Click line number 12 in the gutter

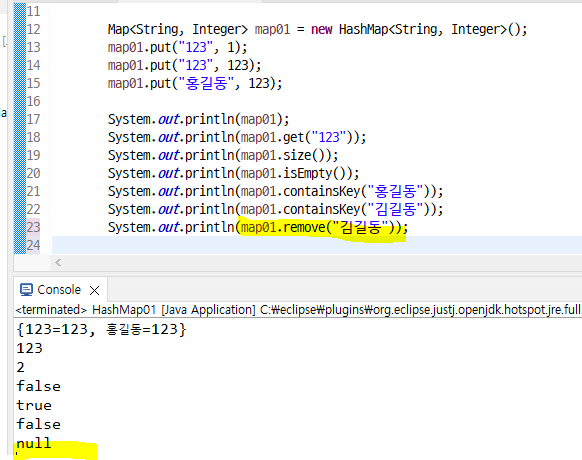point(33,29)
